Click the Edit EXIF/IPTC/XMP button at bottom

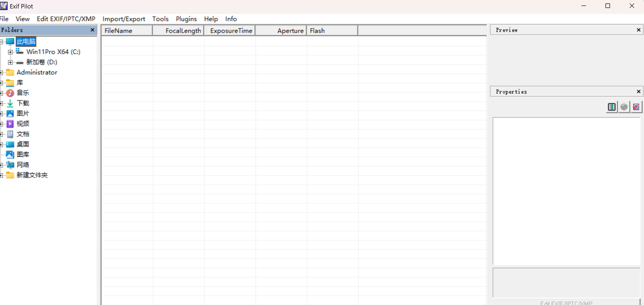click(x=566, y=302)
